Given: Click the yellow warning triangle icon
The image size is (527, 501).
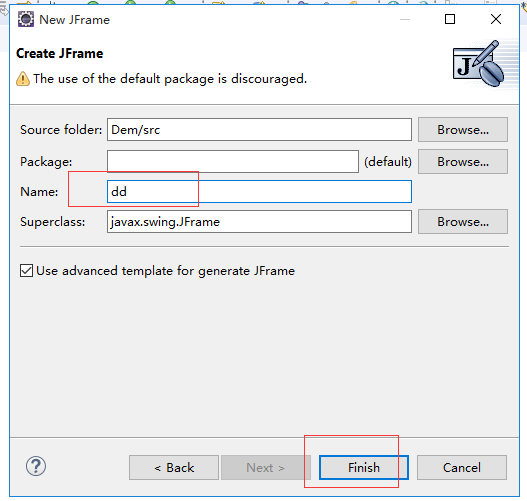Looking at the screenshot, I should (23, 79).
